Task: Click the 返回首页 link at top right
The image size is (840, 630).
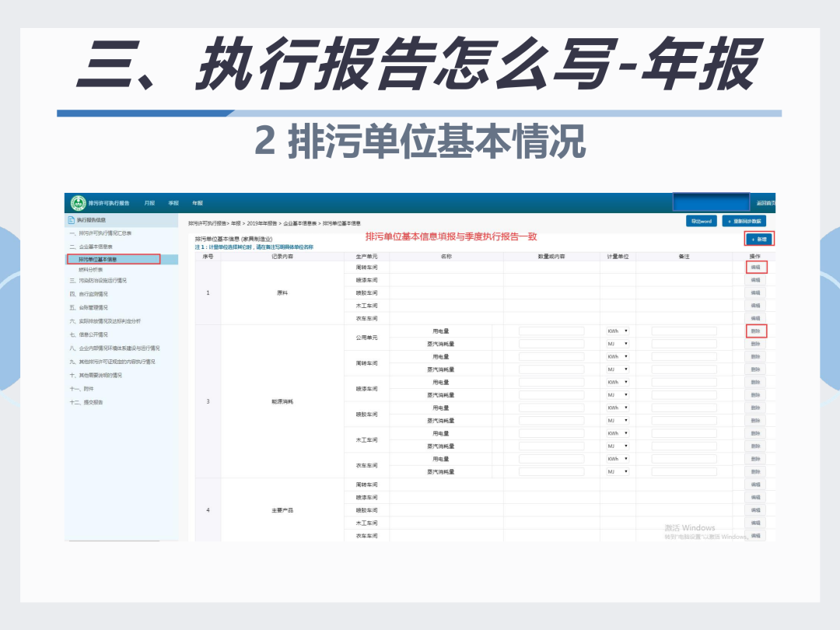Action: (x=766, y=204)
